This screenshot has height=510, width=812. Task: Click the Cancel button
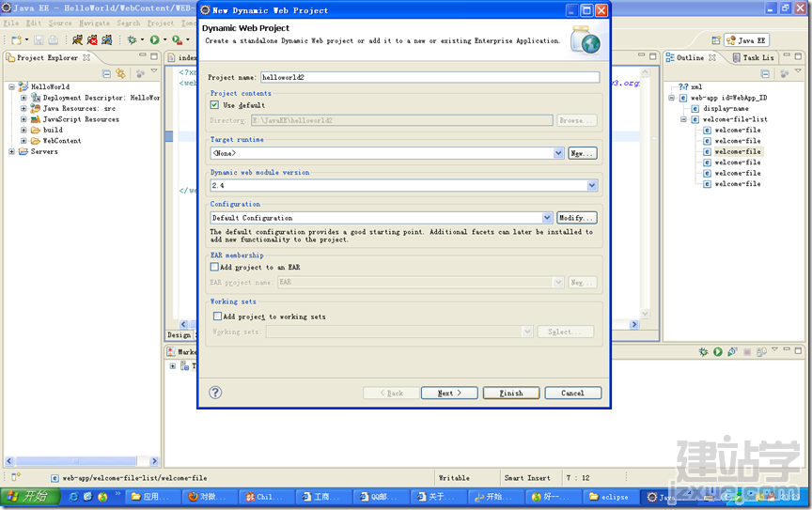coord(572,393)
